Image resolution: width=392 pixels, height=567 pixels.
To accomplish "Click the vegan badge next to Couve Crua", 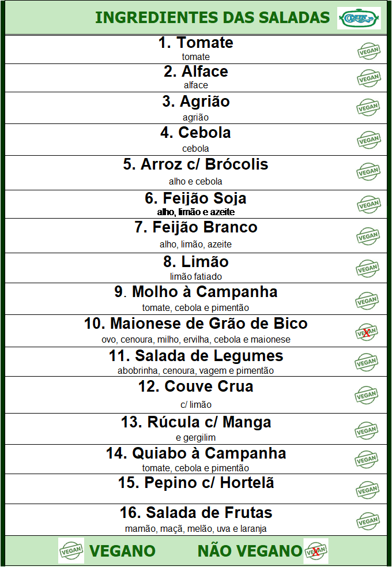I will pos(367,395).
